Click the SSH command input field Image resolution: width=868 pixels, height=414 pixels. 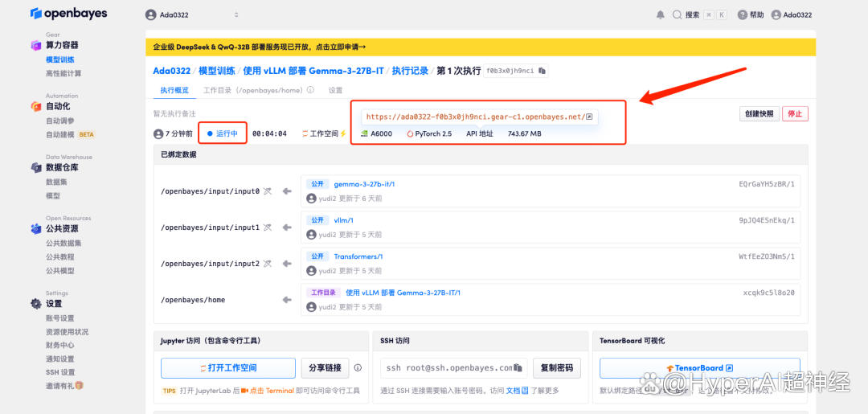tap(453, 368)
